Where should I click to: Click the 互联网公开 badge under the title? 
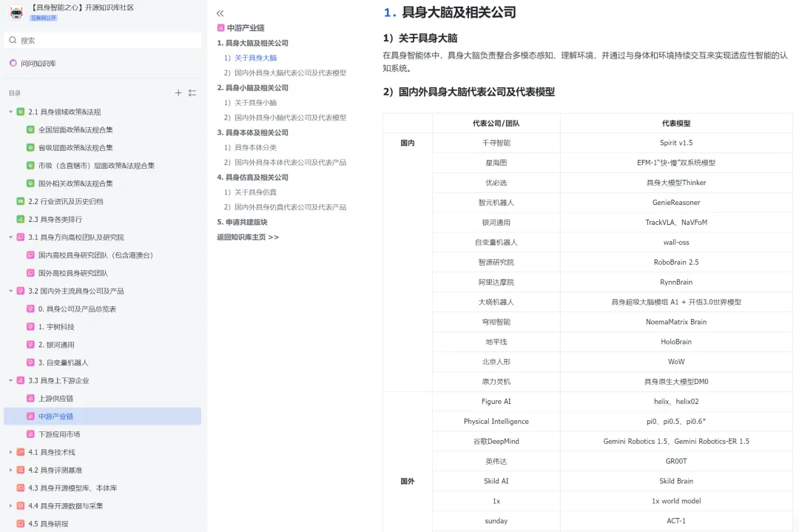click(44, 18)
